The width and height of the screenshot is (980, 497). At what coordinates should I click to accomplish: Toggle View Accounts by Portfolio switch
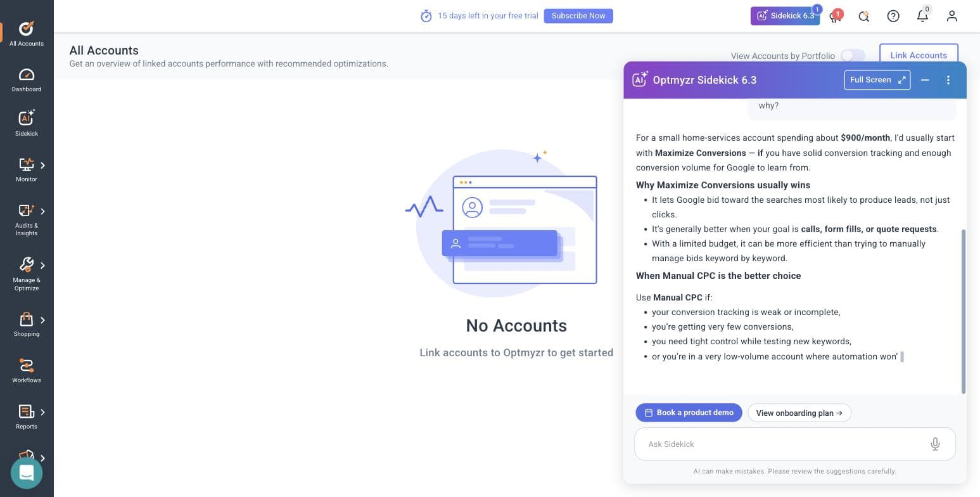[853, 56]
